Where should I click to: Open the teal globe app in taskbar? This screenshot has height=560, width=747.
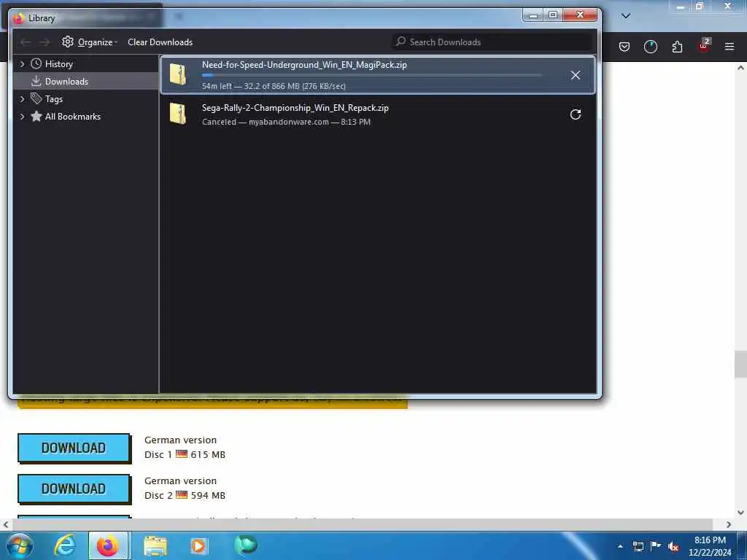(245, 545)
